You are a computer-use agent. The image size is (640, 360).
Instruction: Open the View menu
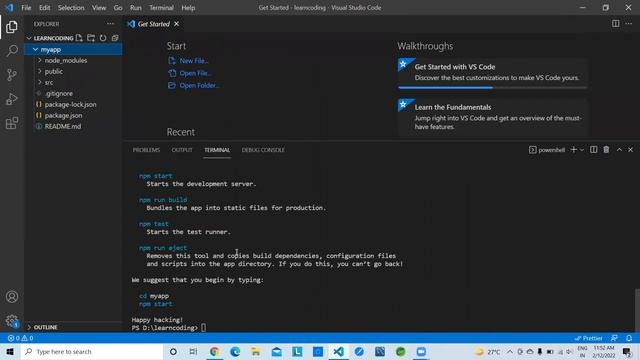click(99, 8)
